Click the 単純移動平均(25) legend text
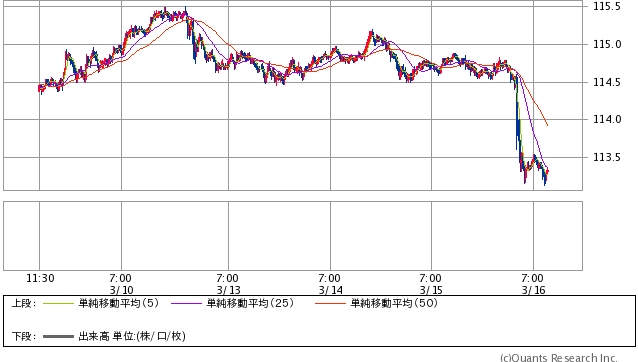Screen dimensions: 638x362 click(x=250, y=303)
